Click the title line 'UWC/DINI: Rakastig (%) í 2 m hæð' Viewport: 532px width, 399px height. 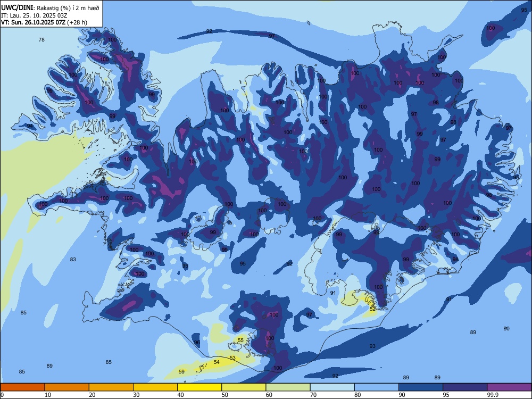click(x=50, y=8)
